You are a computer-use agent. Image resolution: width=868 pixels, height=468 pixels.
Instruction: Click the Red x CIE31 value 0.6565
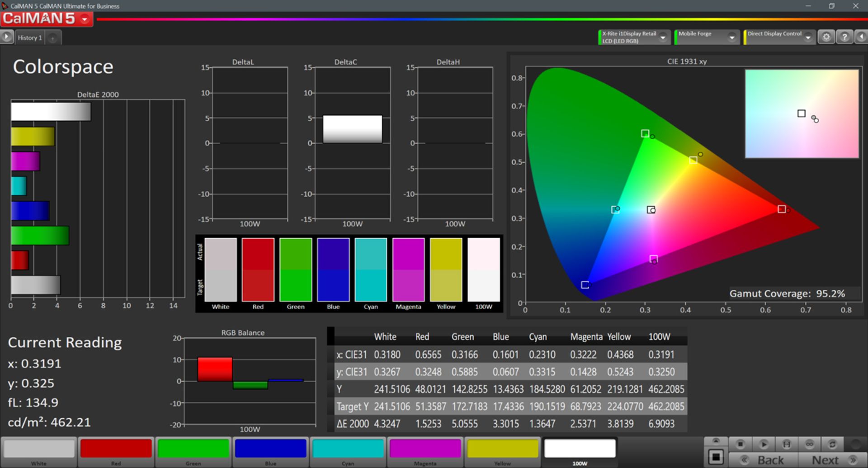(428, 355)
